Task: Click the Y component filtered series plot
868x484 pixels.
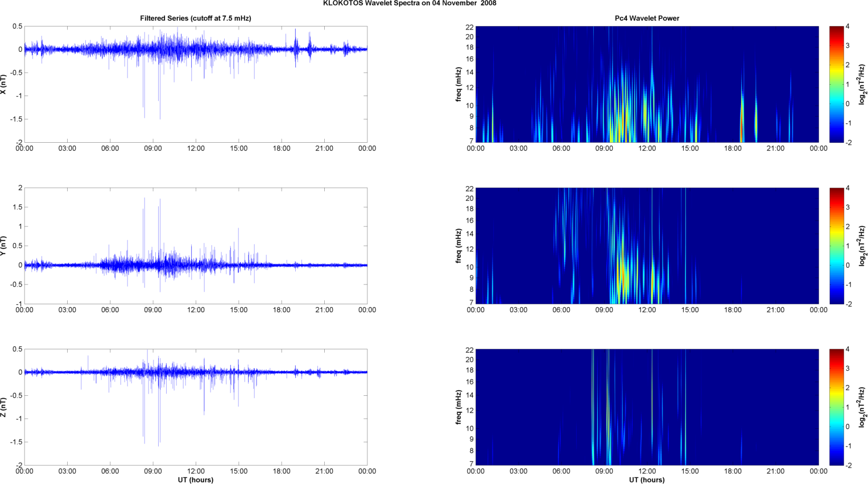Action: [x=196, y=246]
